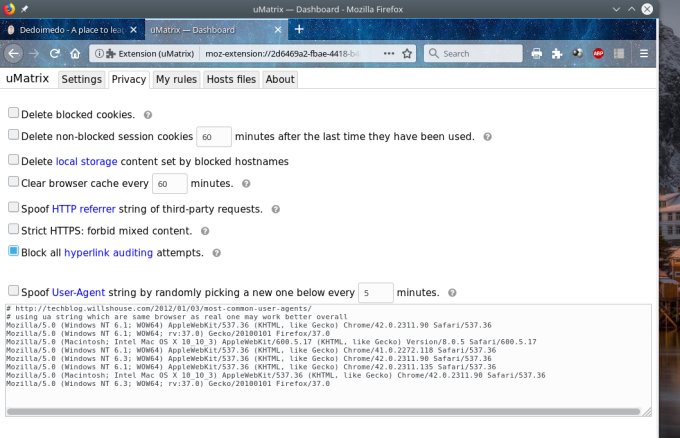Screen dimensions: 680x438
Task: Follow the User-Agent link
Action: [78, 293]
